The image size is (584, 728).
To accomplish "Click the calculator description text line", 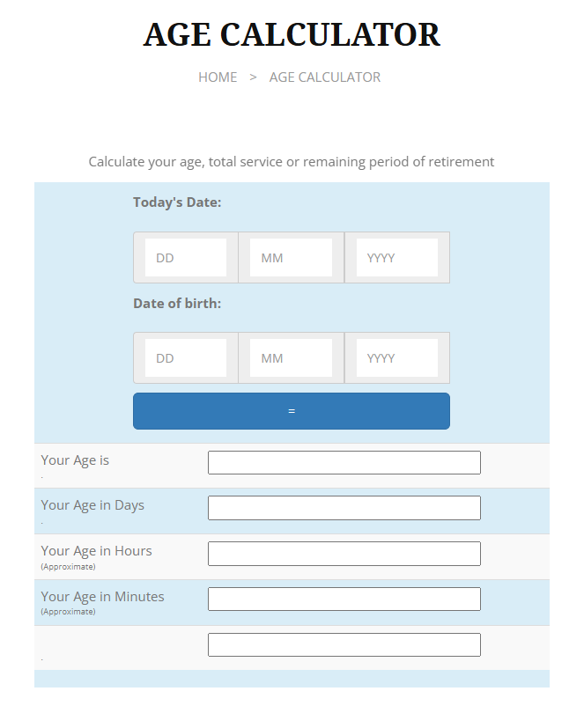I will [x=292, y=162].
